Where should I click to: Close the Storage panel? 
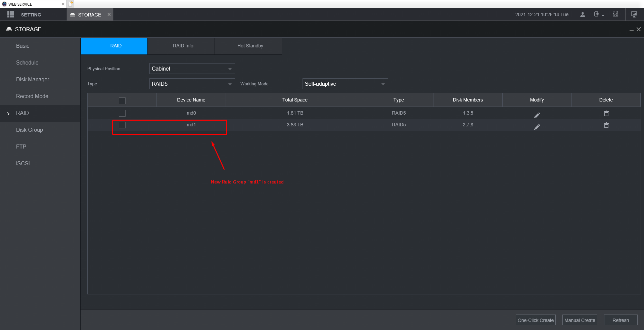638,29
